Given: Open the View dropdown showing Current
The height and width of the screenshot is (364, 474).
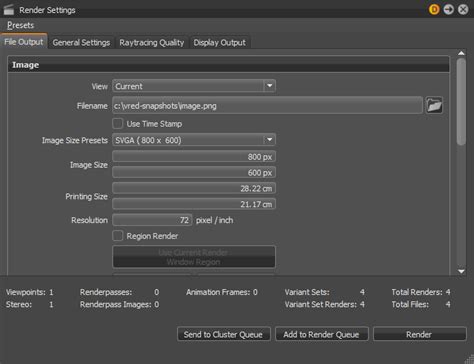Looking at the screenshot, I should tap(194, 86).
